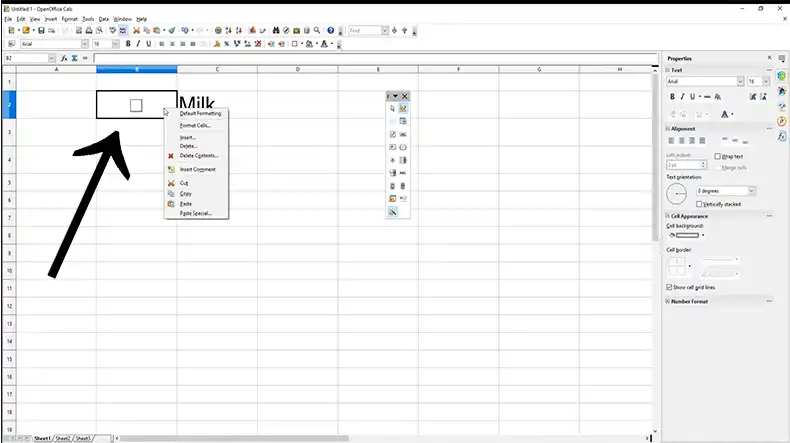This screenshot has height=443, width=790.
Task: Select the Check Box control in Form Controls
Action: (392, 135)
